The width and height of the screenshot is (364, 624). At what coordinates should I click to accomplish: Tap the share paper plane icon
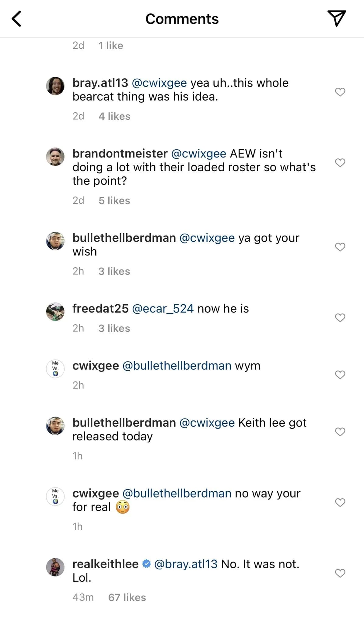point(336,18)
